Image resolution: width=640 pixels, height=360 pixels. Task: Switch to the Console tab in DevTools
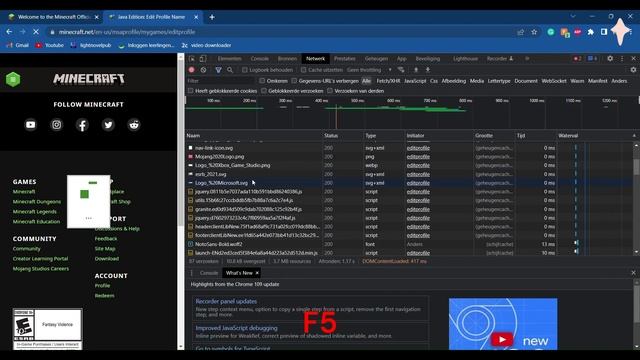[x=260, y=58]
